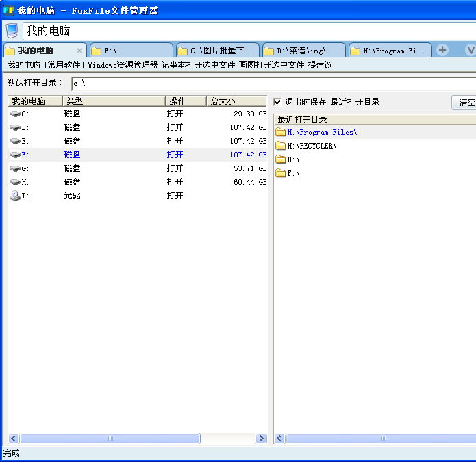Click 我的电脑 in the toolbar links

[24, 65]
